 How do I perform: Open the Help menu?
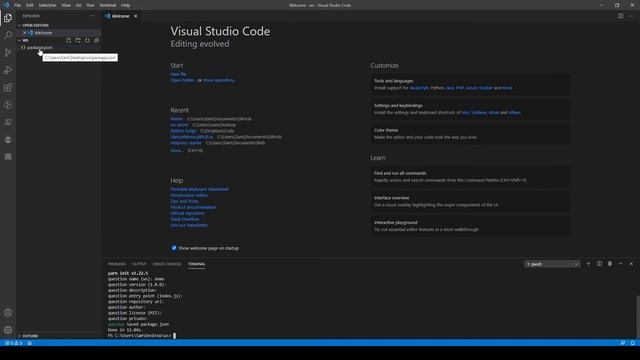[x=125, y=5]
